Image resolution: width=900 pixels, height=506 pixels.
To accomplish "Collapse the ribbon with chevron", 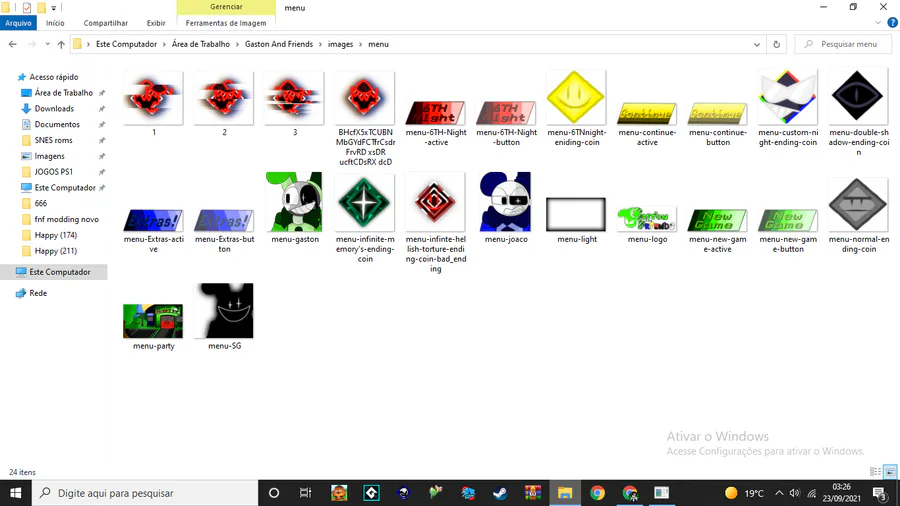I will point(878,23).
